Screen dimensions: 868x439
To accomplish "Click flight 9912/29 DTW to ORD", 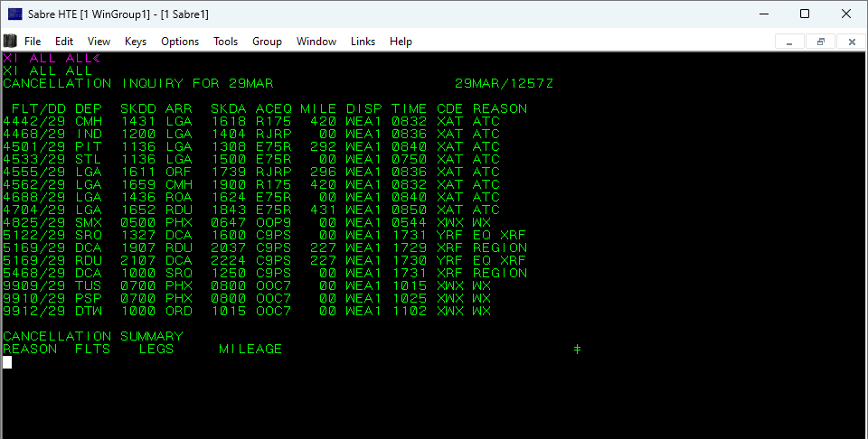I will (247, 312).
